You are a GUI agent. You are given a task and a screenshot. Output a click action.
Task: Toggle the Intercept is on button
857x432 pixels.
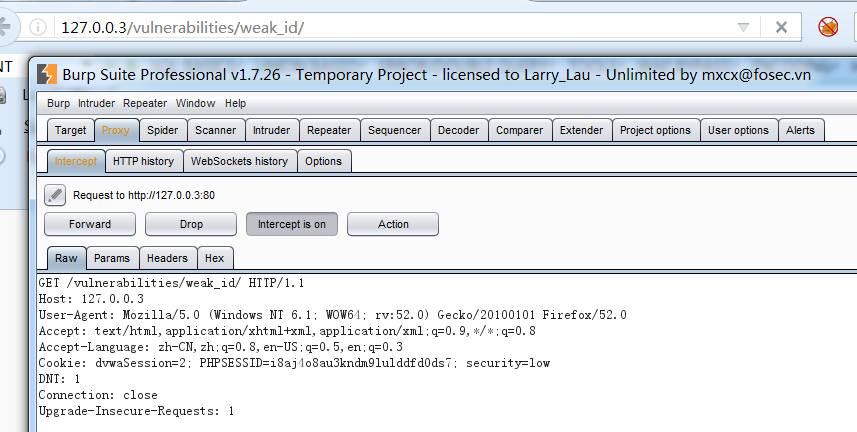click(292, 224)
